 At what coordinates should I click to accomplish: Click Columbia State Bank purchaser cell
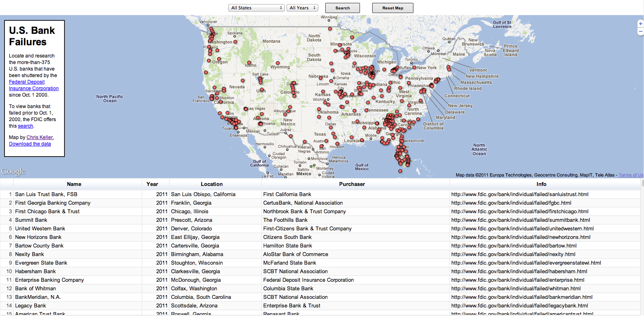pos(288,289)
